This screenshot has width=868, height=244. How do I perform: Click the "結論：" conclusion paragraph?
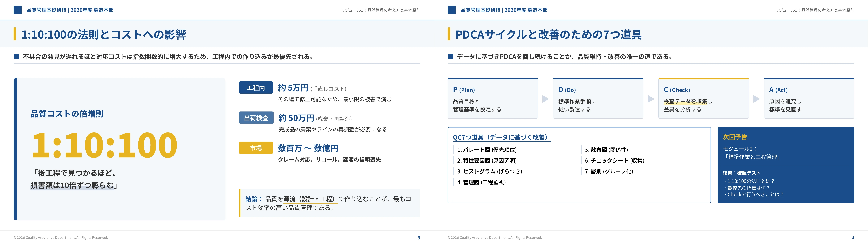[330, 203]
